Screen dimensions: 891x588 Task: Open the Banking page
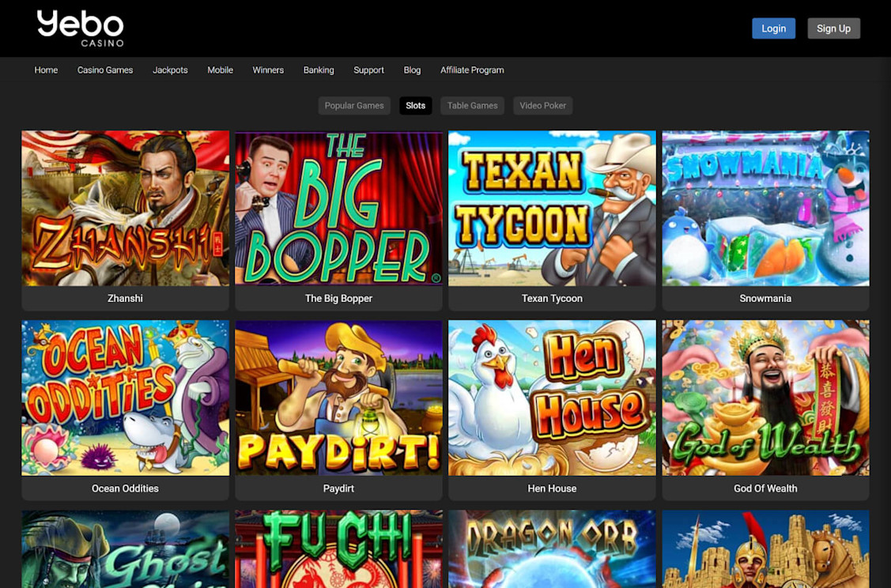319,70
